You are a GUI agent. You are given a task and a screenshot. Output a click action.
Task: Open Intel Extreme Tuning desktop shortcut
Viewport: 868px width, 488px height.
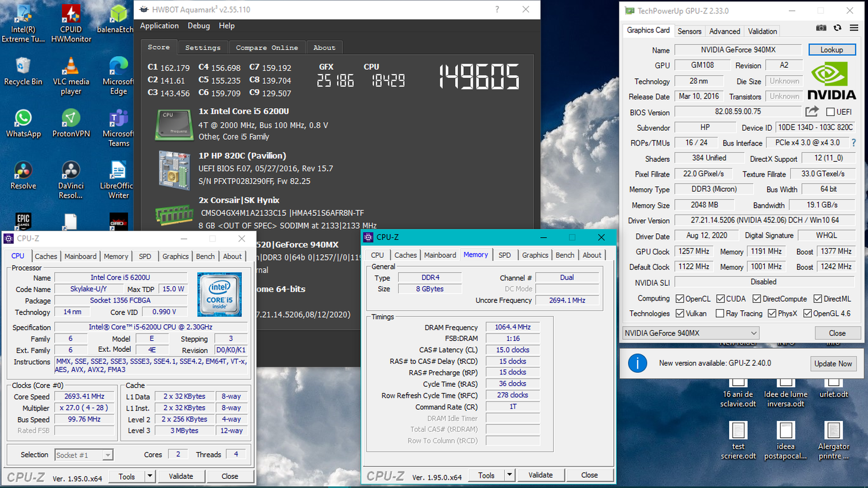[23, 23]
